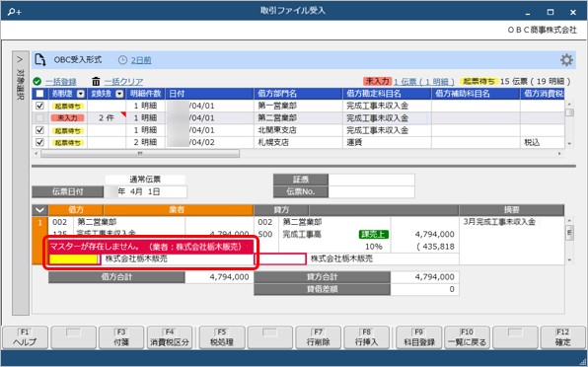Uncheck the 札幌支店 row checkbox
Viewport: 588px width, 367px height.
click(x=39, y=142)
